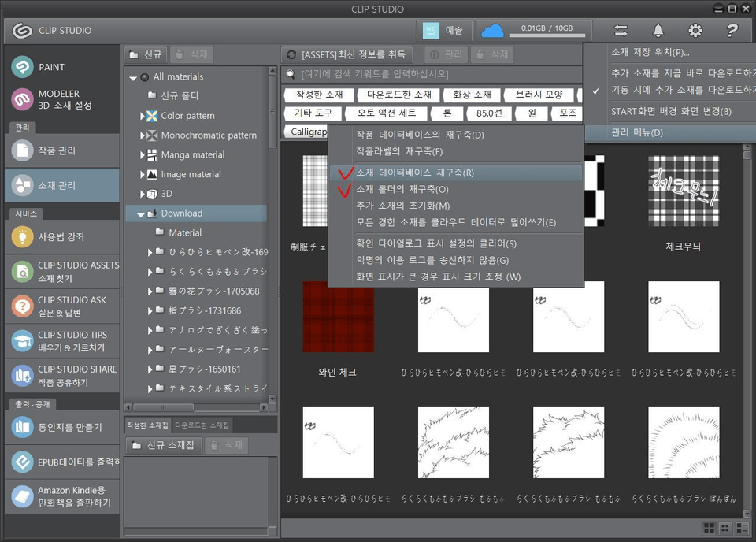The image size is (756, 542).
Task: Choose 소재 저장 위치(P)... menu item
Action: click(x=670, y=52)
